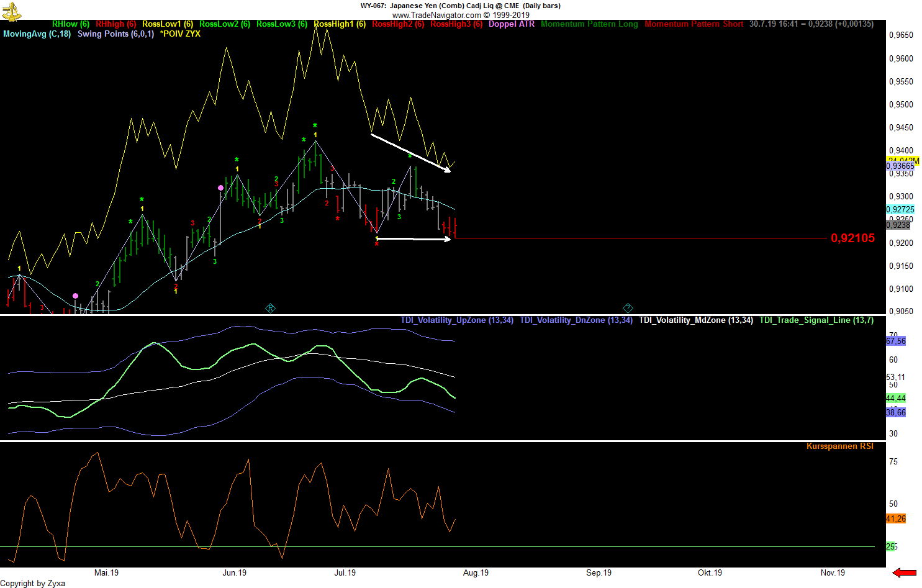Click the Aug.19 date label

[476, 573]
